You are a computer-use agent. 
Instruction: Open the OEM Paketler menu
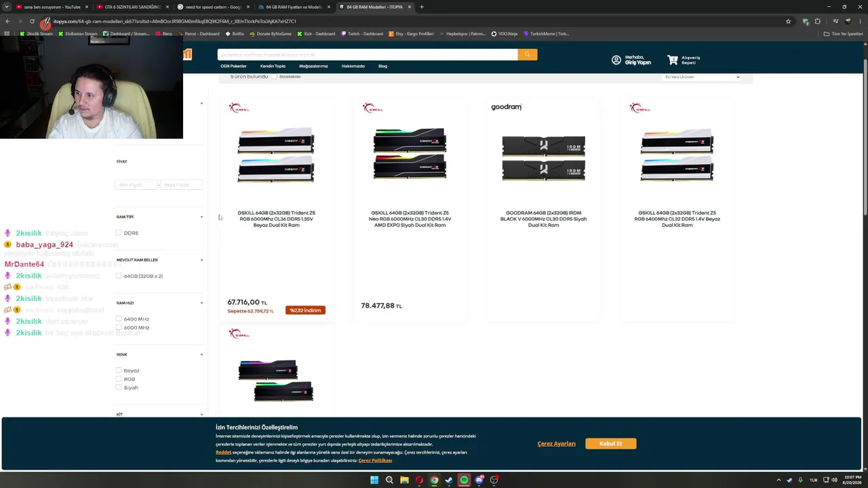pyautogui.click(x=233, y=66)
